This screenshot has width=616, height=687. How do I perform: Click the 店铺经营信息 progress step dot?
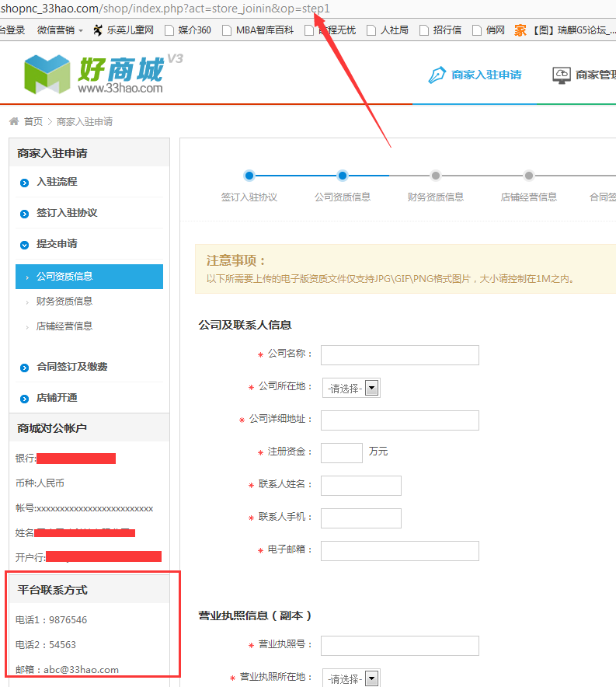coord(529,176)
